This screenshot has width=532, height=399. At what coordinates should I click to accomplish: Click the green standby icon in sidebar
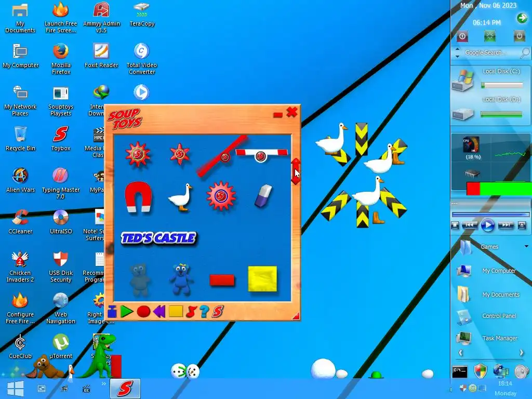489,36
